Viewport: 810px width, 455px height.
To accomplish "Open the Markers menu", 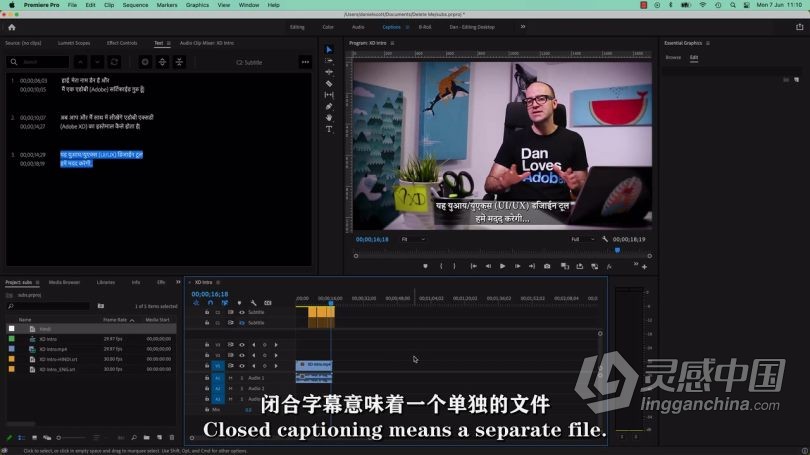I will coord(167,5).
